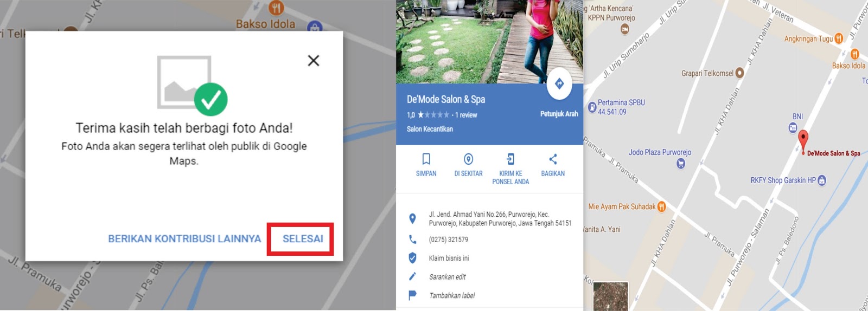Click the uploaded photo checkmark image

pyautogui.click(x=192, y=85)
